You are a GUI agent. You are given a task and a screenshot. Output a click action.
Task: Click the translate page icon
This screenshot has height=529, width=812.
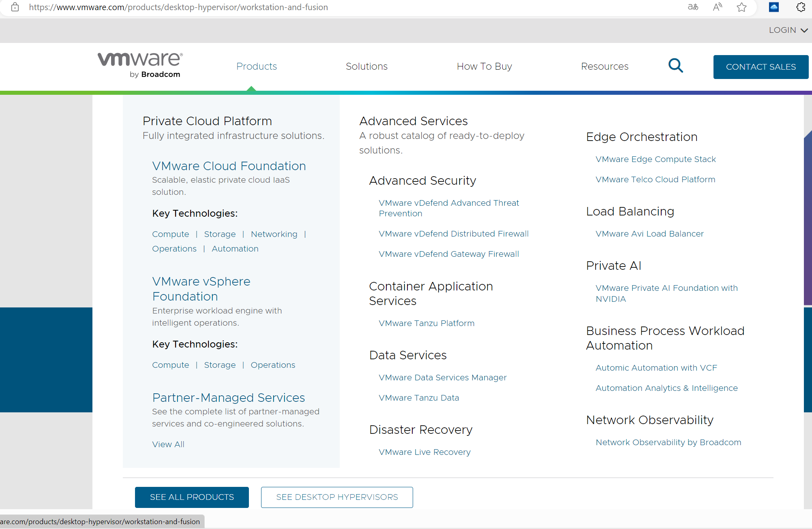693,7
